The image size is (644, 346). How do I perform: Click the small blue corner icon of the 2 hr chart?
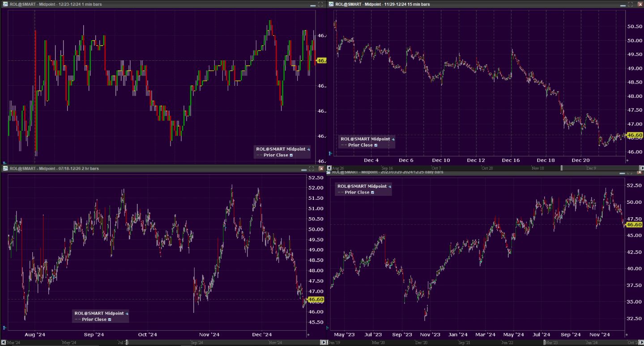click(x=4, y=327)
